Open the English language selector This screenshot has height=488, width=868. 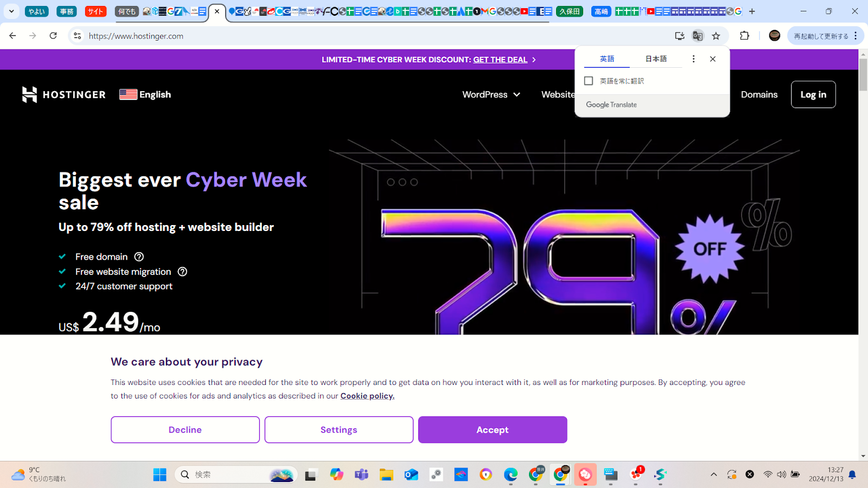click(x=145, y=94)
